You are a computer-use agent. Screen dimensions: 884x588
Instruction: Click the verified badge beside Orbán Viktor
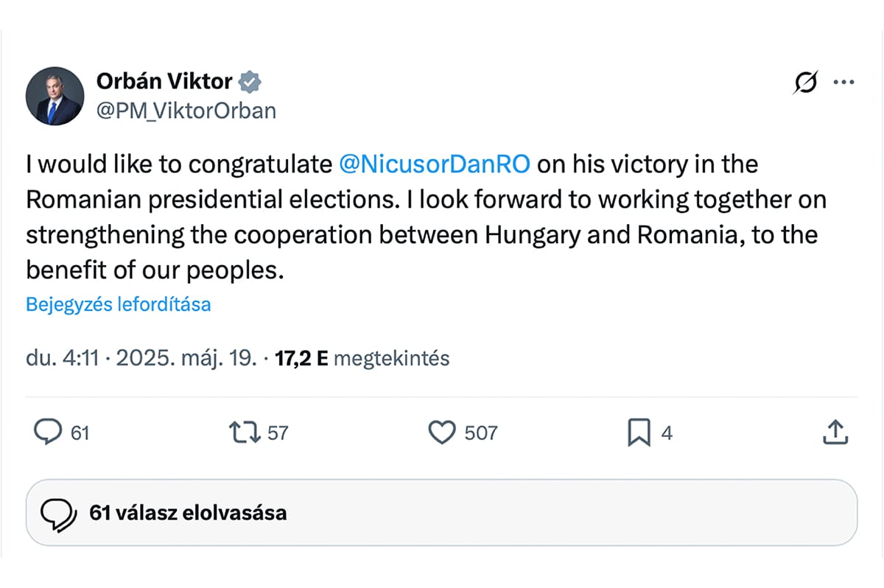251,81
